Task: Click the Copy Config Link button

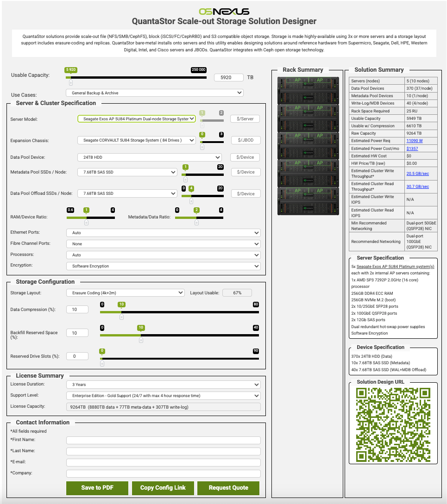Action: click(163, 488)
